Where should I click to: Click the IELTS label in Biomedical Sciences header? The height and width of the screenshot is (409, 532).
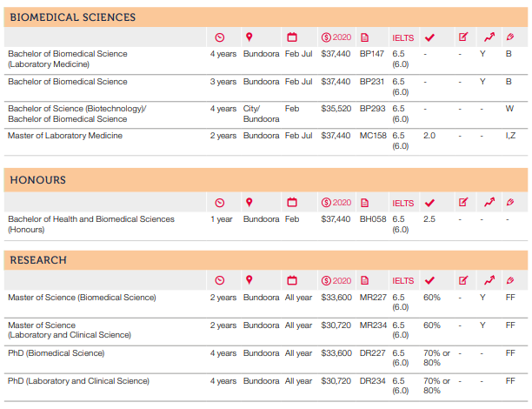(402, 37)
